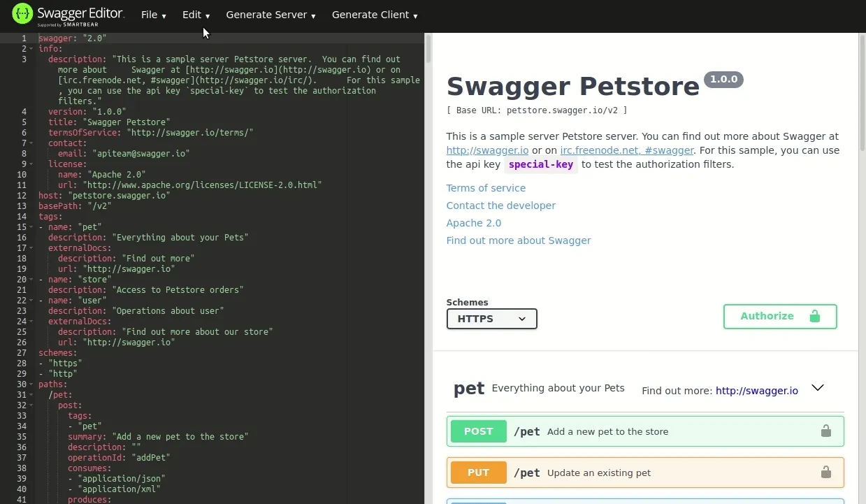Click the Contact the developer link
The image size is (866, 504).
coord(500,205)
